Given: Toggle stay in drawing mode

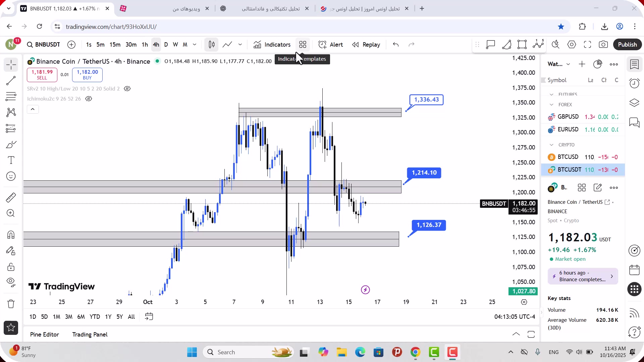Looking at the screenshot, I should pos(11,251).
